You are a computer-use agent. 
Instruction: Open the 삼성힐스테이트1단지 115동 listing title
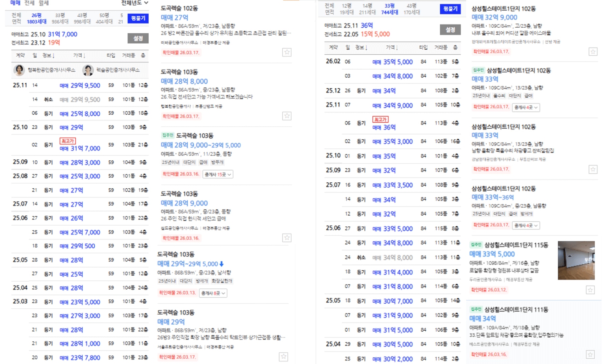point(516,245)
